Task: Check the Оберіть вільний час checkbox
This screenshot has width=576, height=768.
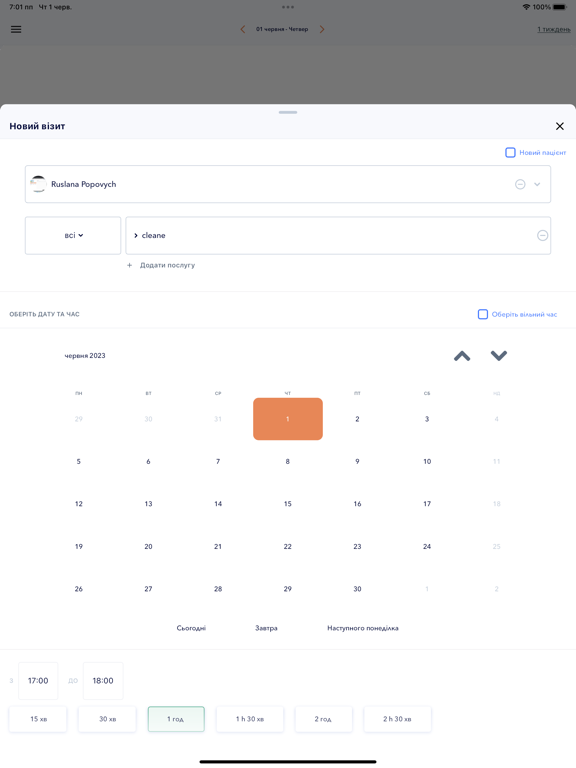Action: (x=483, y=314)
